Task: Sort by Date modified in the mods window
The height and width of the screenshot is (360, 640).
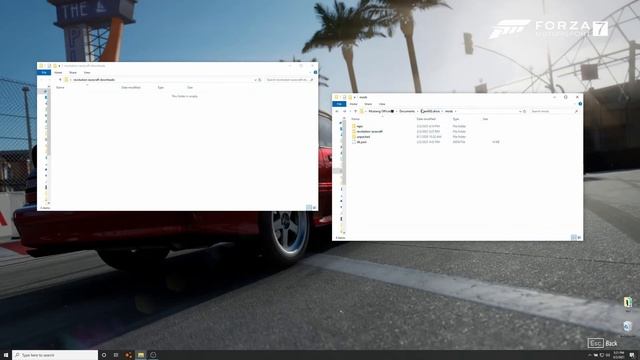Action: (426, 119)
